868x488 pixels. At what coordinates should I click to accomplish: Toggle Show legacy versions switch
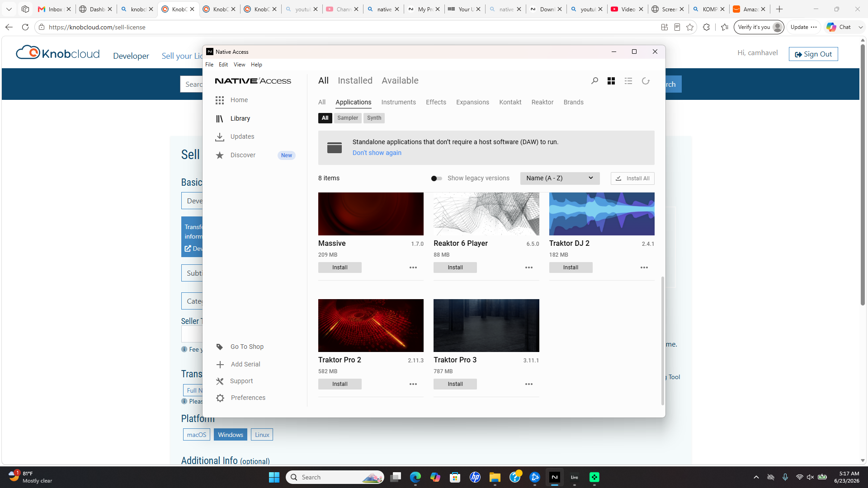tap(436, 178)
